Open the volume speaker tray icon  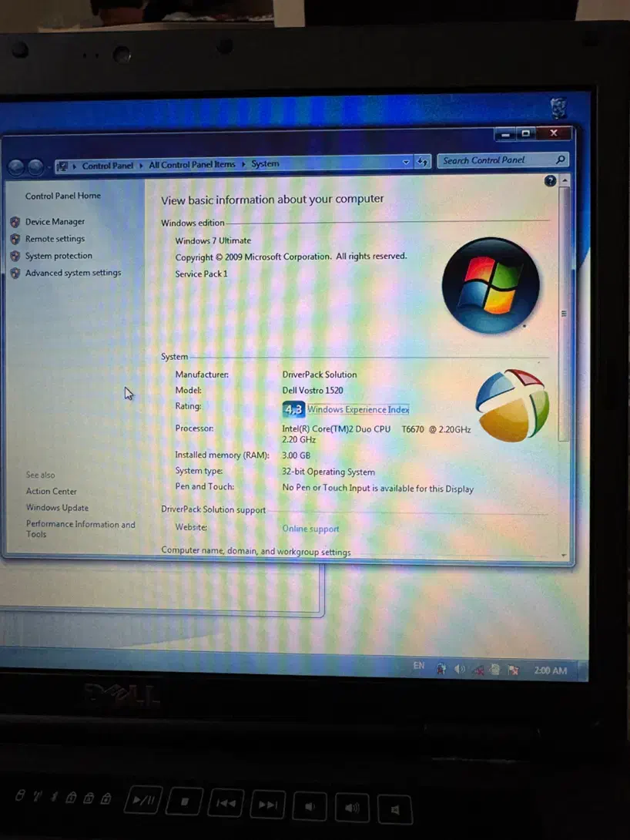[x=459, y=669]
